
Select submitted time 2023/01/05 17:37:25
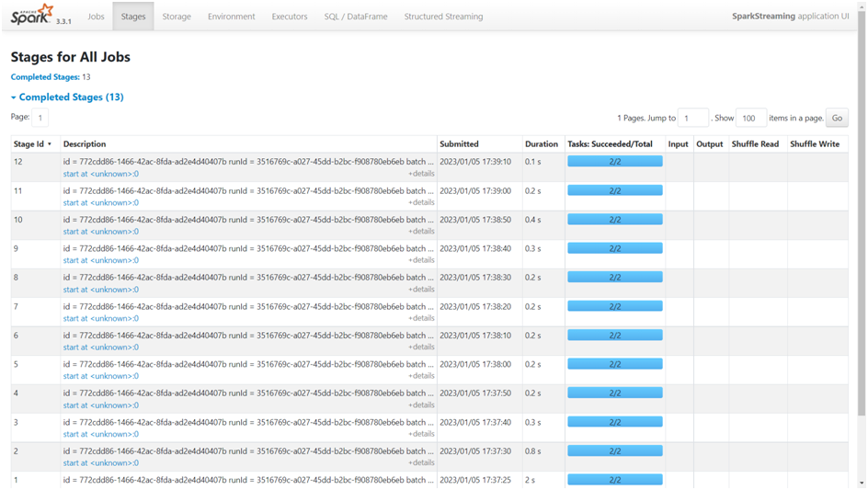[475, 480]
